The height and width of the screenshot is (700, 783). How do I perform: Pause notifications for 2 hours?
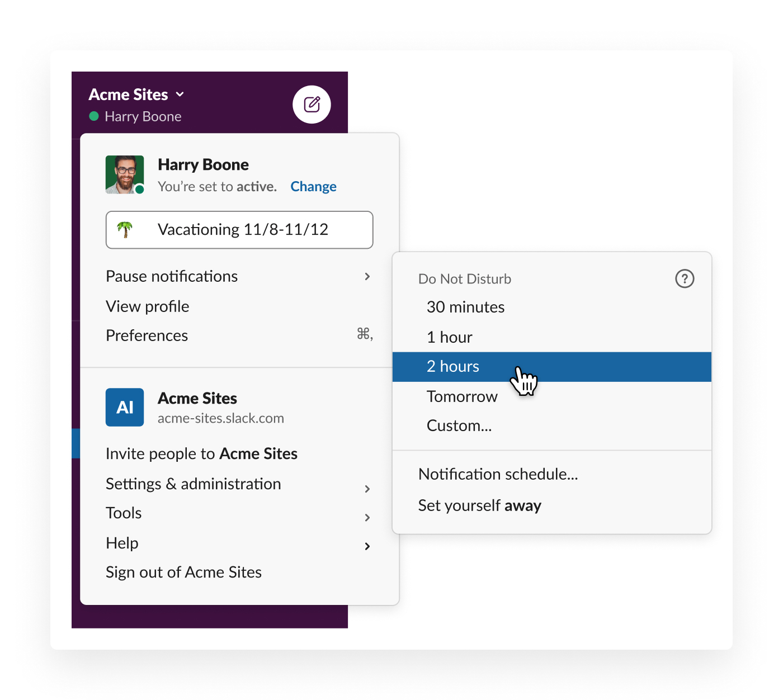coord(552,367)
